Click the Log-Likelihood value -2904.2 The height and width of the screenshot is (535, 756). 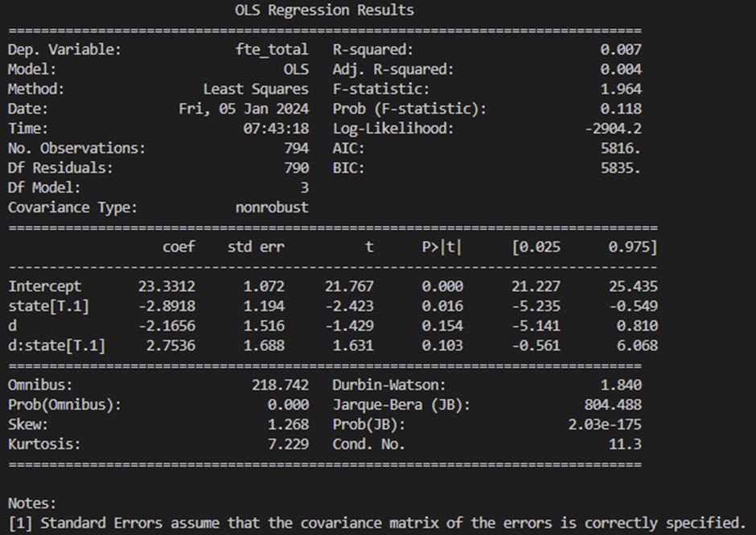point(613,129)
